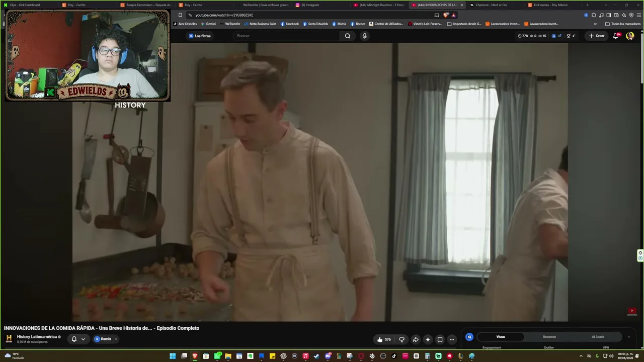Image resolution: width=644 pixels, height=362 pixels.
Task: Select the 'Resumen' tab in analytics panel
Action: point(549,337)
